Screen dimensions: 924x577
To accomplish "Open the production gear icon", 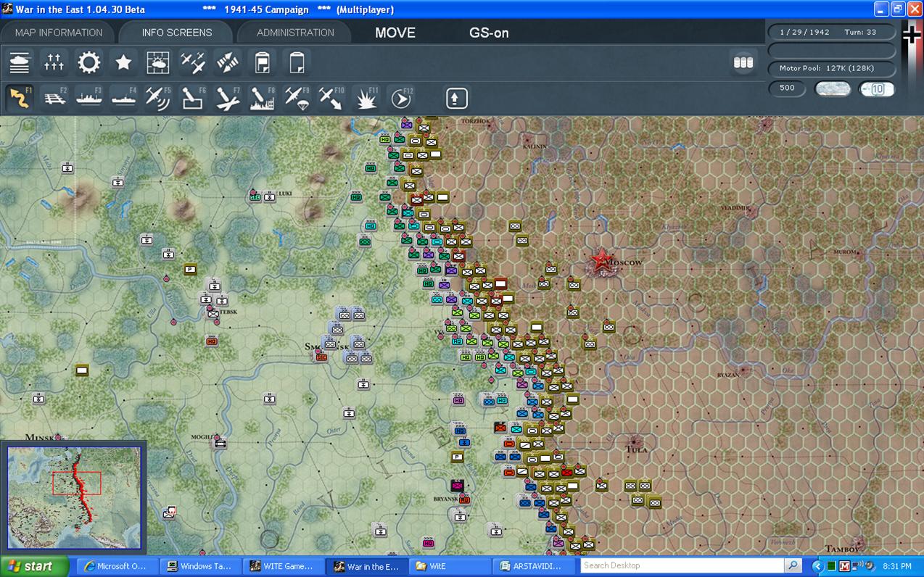I will click(x=89, y=63).
